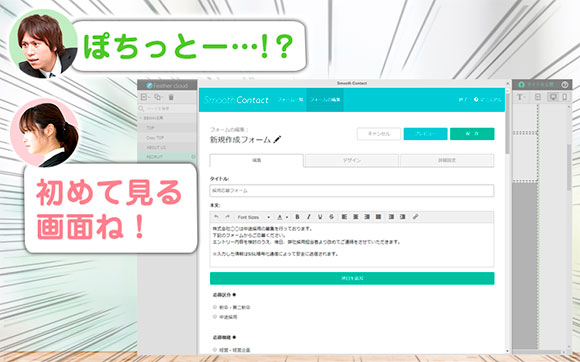The image size is (580, 362).
Task: Click the undo arrow in the editor toolbar
Action: pos(216,217)
